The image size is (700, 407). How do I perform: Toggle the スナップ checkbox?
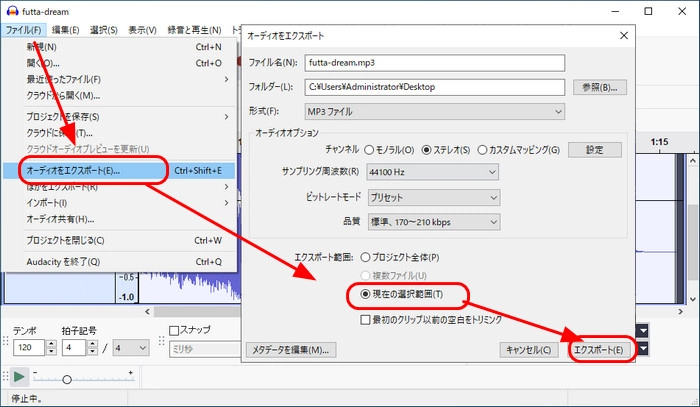174,330
